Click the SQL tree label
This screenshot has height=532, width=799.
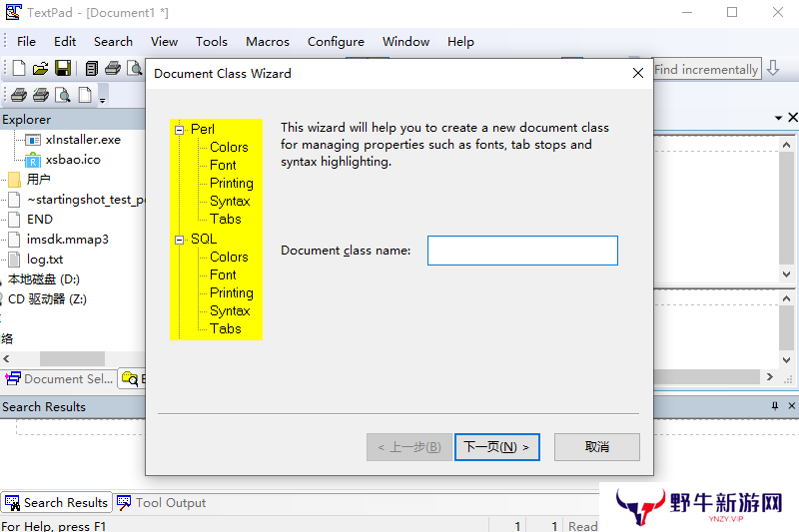point(204,239)
